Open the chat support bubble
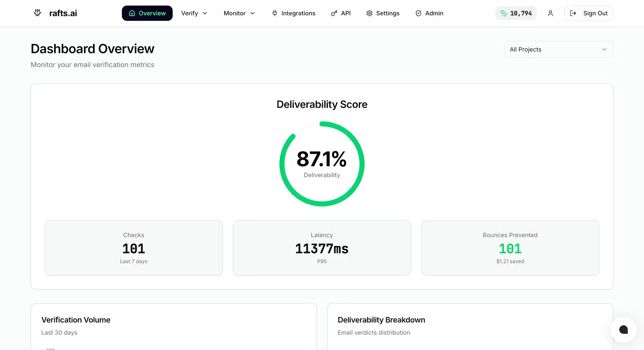 coord(624,330)
